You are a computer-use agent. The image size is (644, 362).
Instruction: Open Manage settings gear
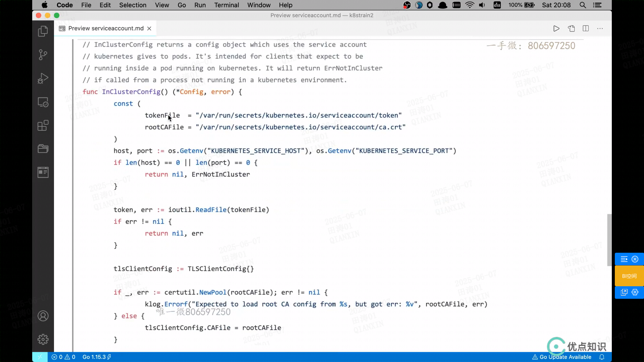click(x=43, y=339)
